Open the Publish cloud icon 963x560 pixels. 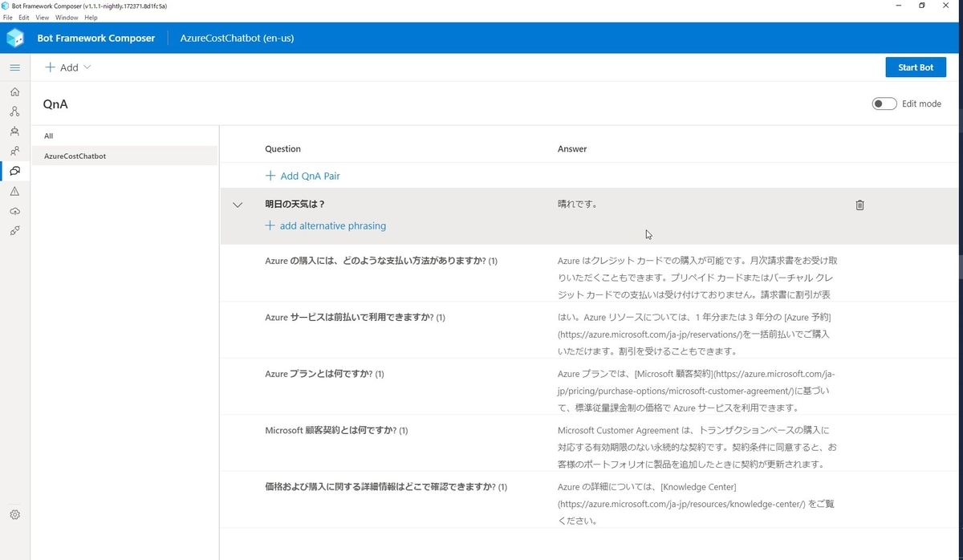click(x=14, y=211)
